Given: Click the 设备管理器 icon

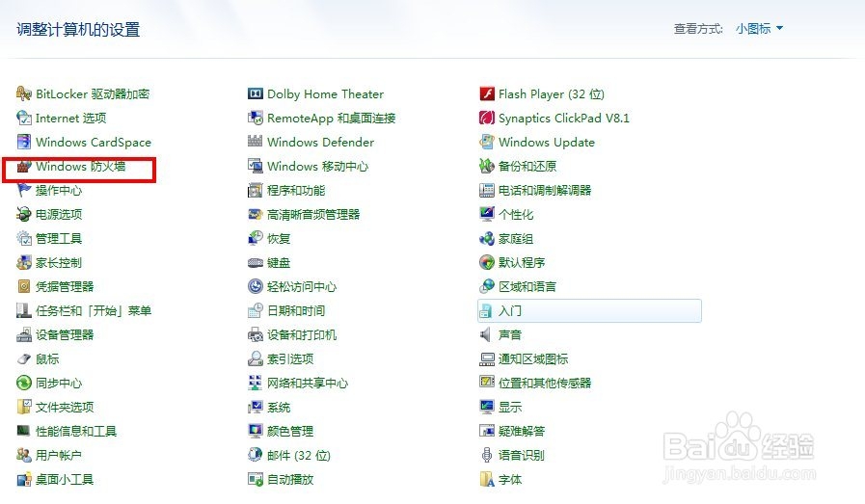Looking at the screenshot, I should 24,334.
